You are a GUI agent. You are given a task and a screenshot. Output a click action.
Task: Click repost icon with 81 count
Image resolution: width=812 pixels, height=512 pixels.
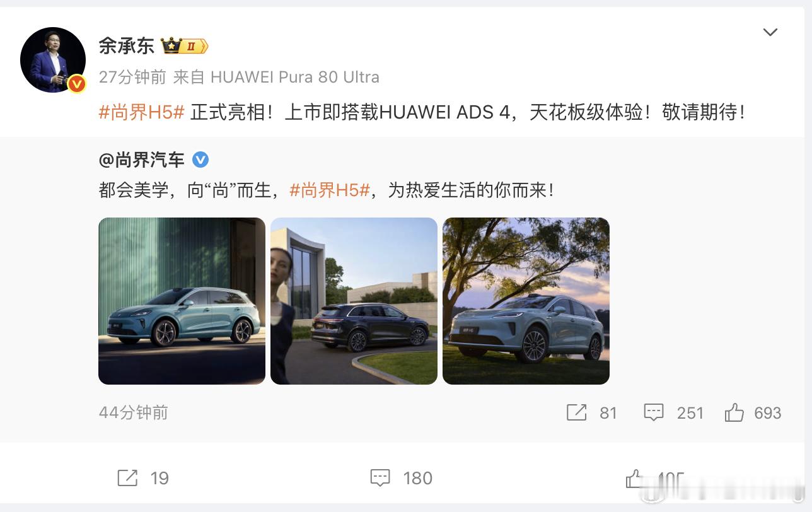click(576, 412)
